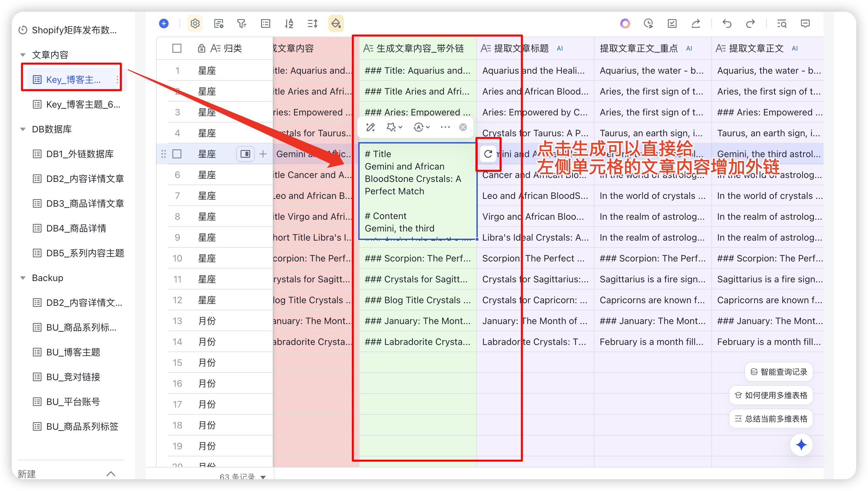Open the comments icon
The image size is (868, 491).
coord(805,23)
